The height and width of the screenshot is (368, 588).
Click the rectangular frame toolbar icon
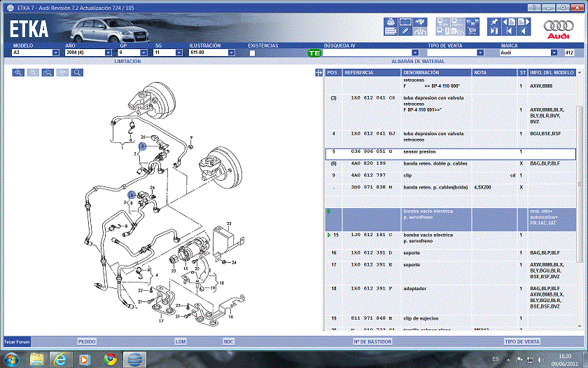tap(405, 22)
